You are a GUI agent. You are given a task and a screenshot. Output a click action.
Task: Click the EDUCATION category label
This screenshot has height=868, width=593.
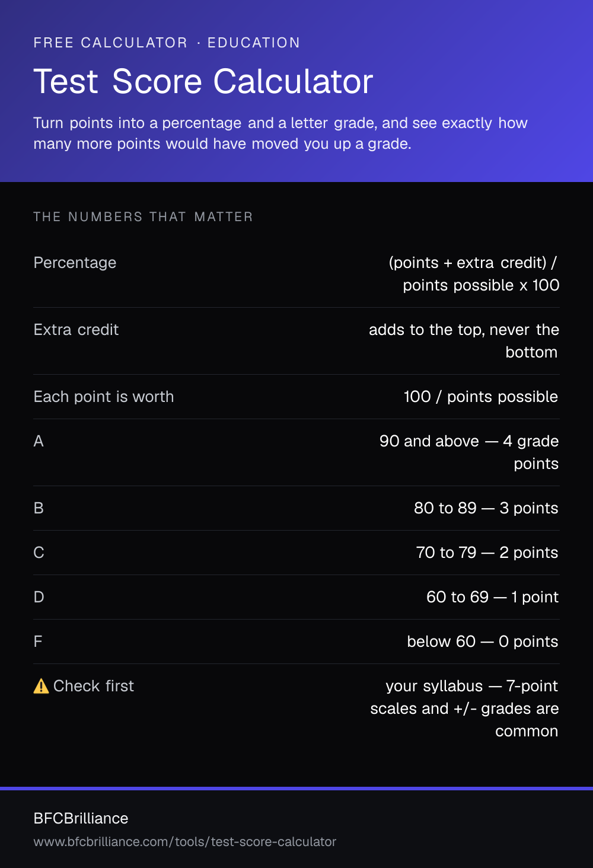(x=254, y=43)
